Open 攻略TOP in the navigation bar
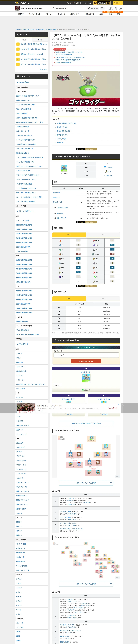This screenshot has height=644, width=138. 21,14
